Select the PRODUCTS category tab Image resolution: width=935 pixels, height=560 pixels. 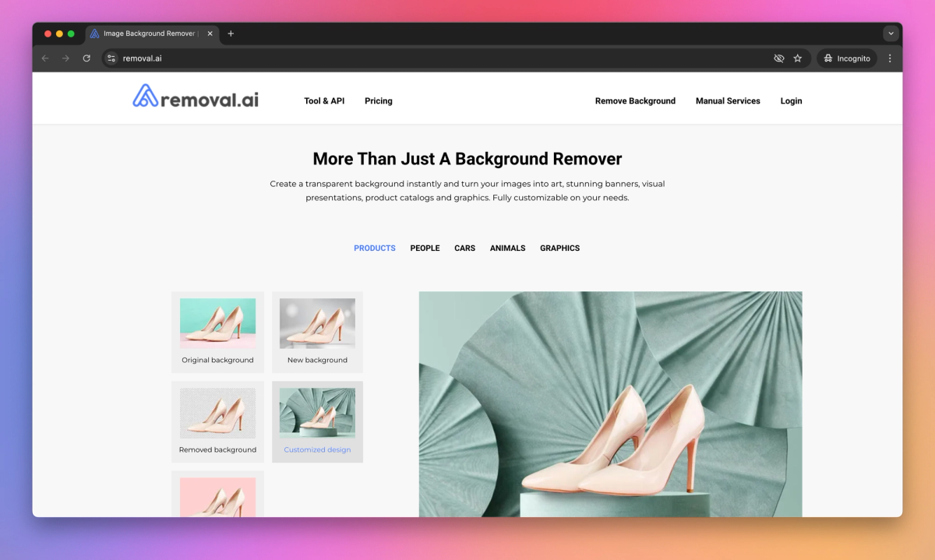pyautogui.click(x=375, y=248)
